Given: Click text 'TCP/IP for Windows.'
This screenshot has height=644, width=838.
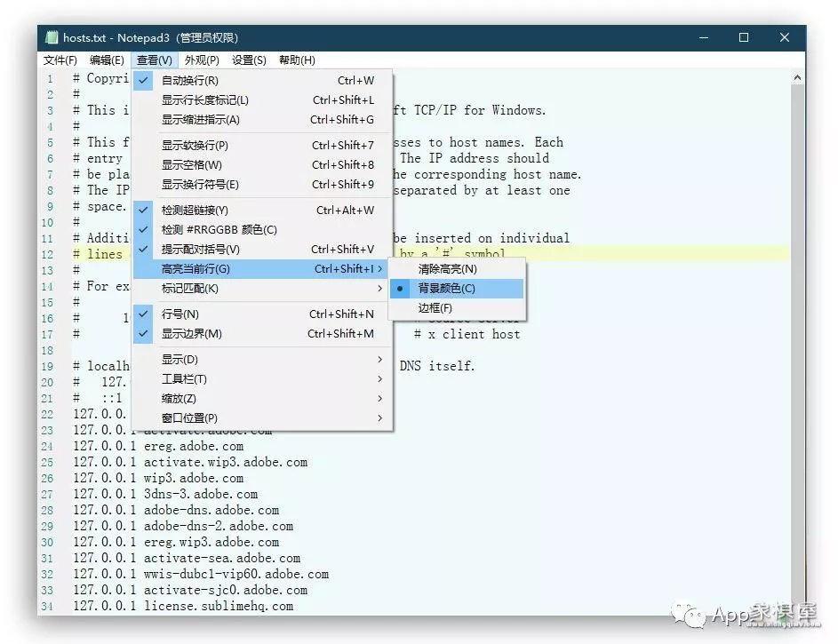Looking at the screenshot, I should point(480,110).
